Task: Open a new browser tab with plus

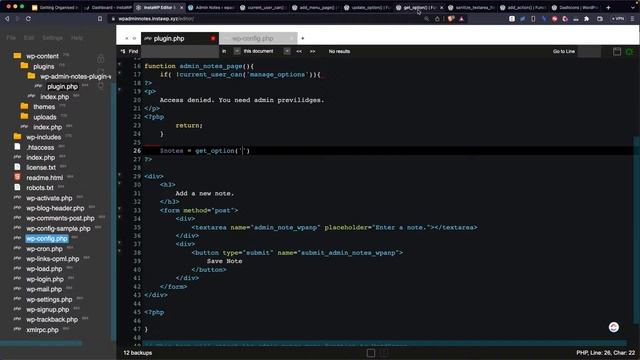Action: click(x=608, y=7)
